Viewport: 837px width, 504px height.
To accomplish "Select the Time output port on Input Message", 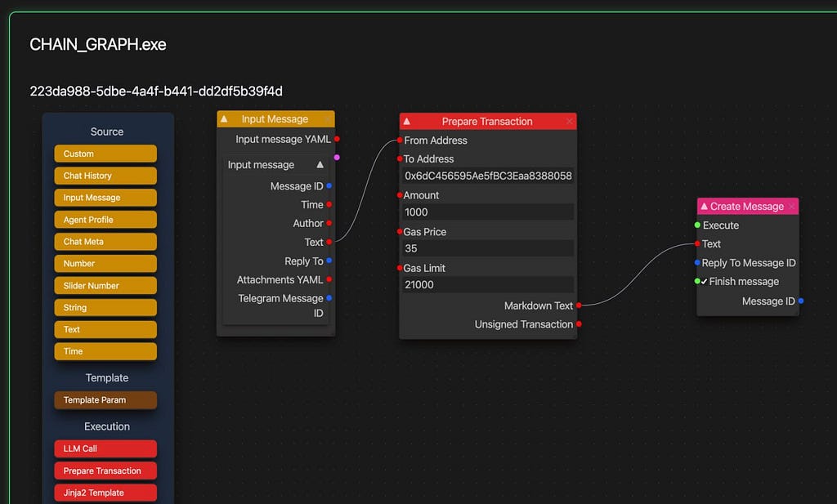I will click(329, 204).
